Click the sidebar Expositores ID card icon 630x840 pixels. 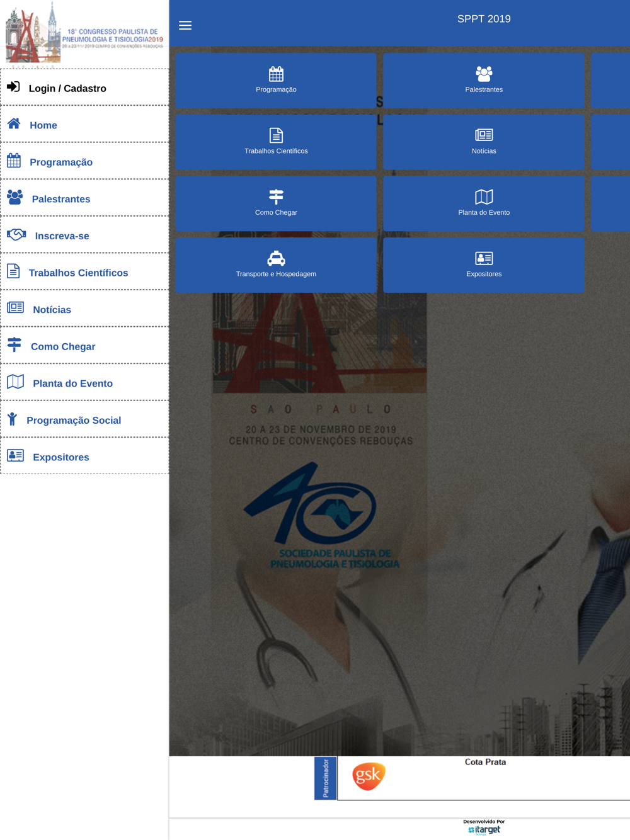click(16, 455)
